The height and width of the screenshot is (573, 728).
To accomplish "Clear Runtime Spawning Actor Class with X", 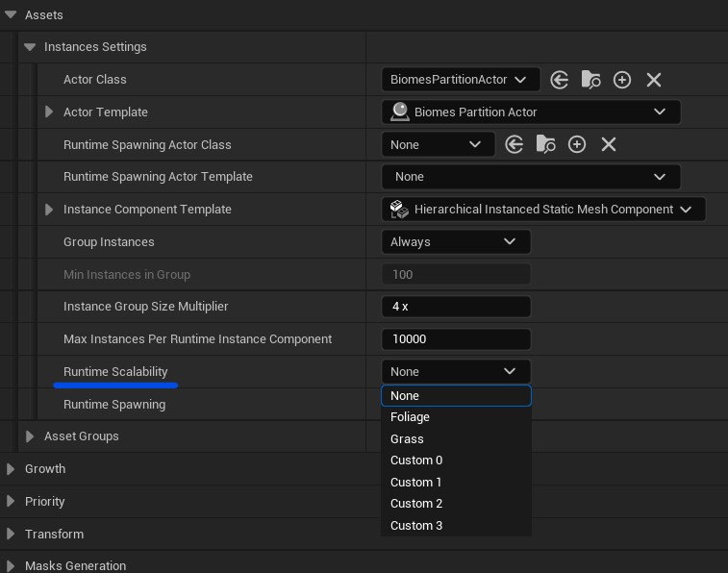I will click(x=609, y=144).
